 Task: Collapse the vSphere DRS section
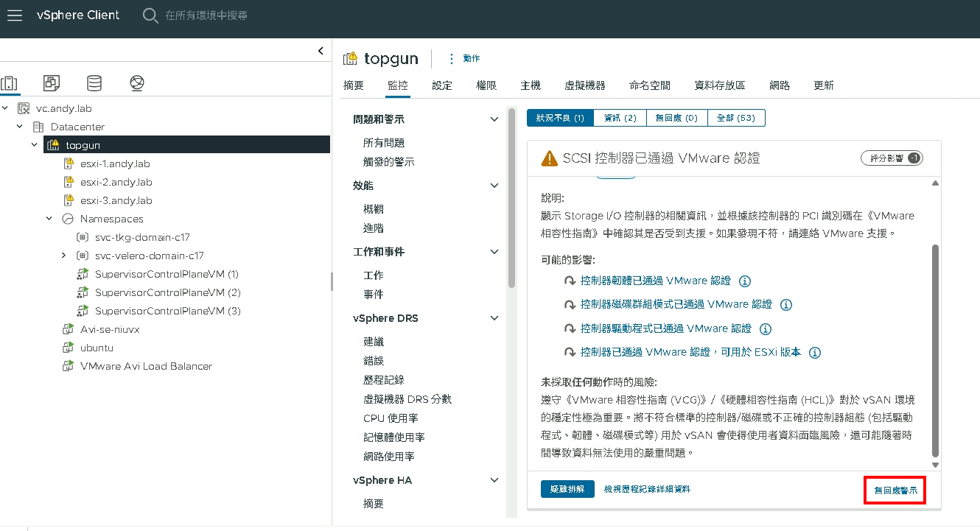point(494,318)
